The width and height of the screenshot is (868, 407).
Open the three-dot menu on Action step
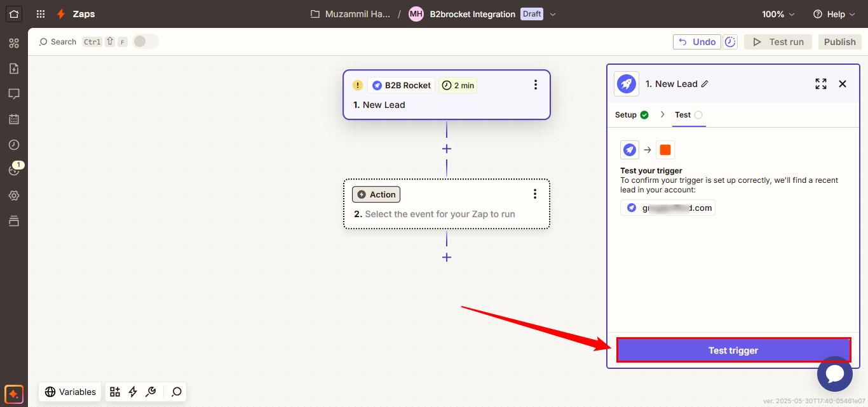click(535, 194)
